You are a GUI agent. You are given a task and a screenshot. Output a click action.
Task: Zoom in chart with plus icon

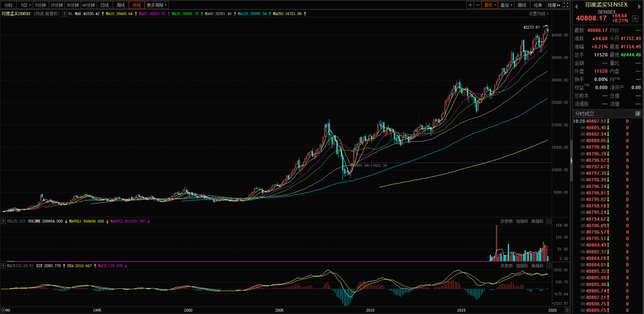[470, 5]
